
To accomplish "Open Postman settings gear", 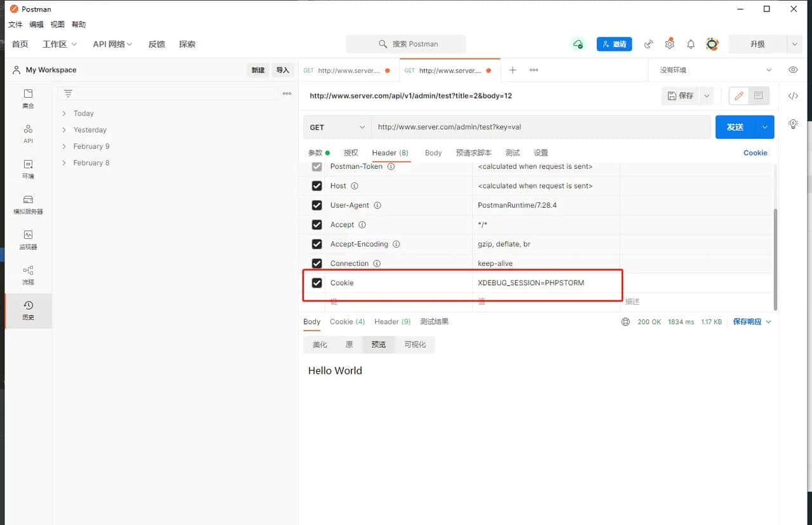I will 669,44.
